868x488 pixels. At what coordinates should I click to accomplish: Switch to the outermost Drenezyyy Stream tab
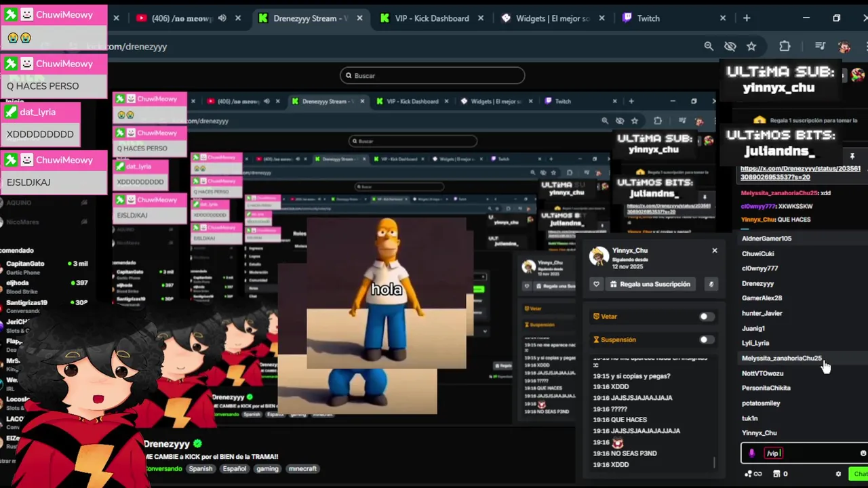click(x=311, y=18)
